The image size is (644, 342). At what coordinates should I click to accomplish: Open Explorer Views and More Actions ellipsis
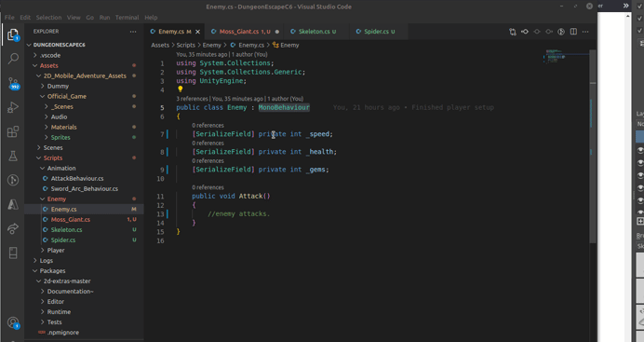[133, 32]
